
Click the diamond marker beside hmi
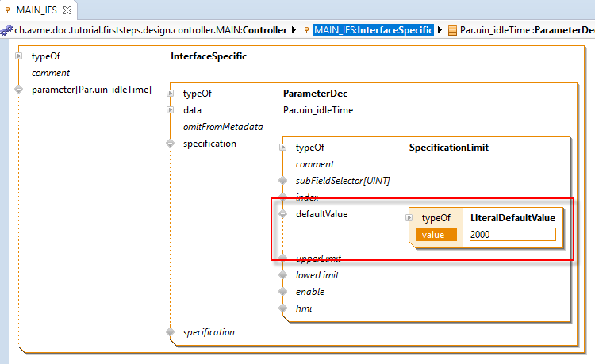tap(282, 308)
